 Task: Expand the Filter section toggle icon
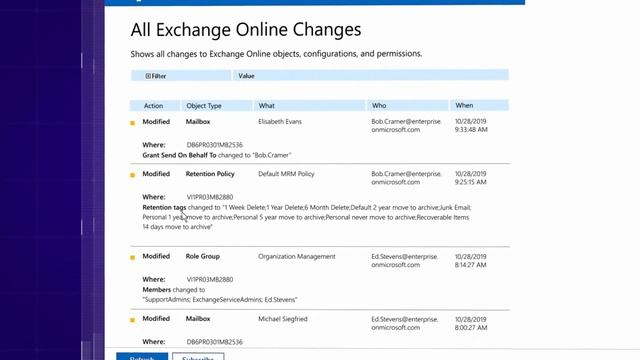(148, 76)
